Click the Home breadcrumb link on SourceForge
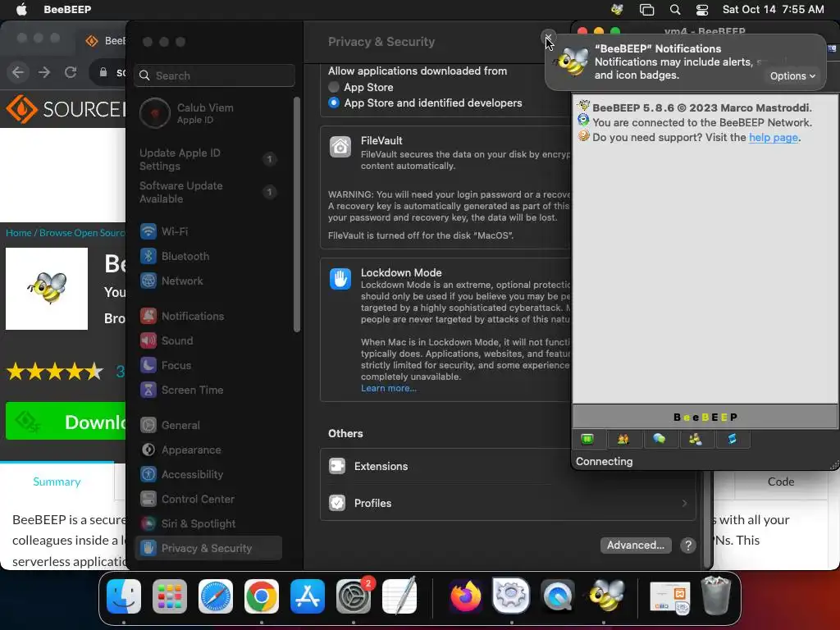 point(19,232)
